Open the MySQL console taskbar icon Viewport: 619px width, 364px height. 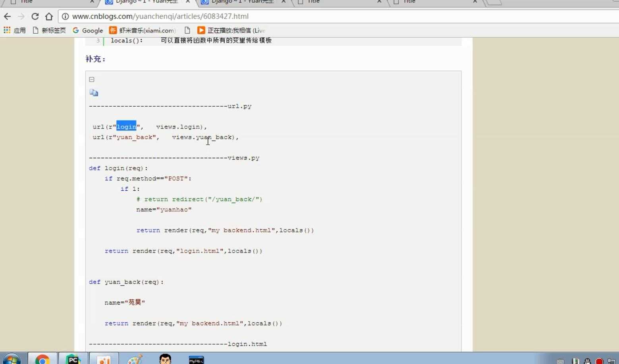pyautogui.click(x=196, y=359)
